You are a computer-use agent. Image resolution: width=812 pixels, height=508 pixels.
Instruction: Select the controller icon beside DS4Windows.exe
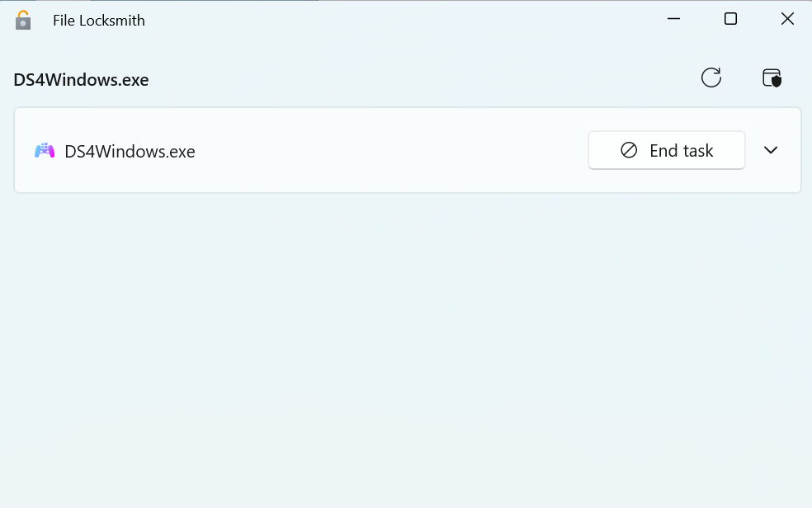[44, 151]
